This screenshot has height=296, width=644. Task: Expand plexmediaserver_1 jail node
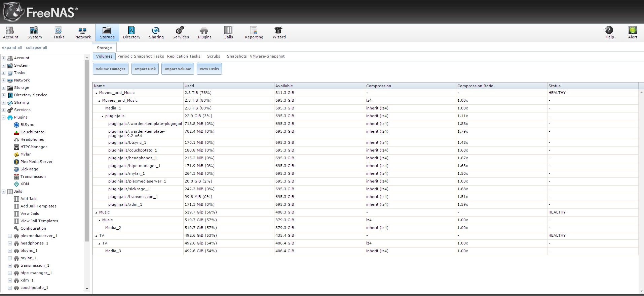tap(10, 236)
